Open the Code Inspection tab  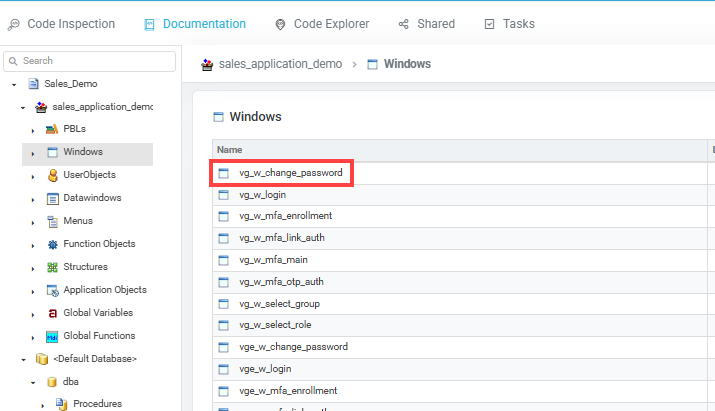point(62,24)
